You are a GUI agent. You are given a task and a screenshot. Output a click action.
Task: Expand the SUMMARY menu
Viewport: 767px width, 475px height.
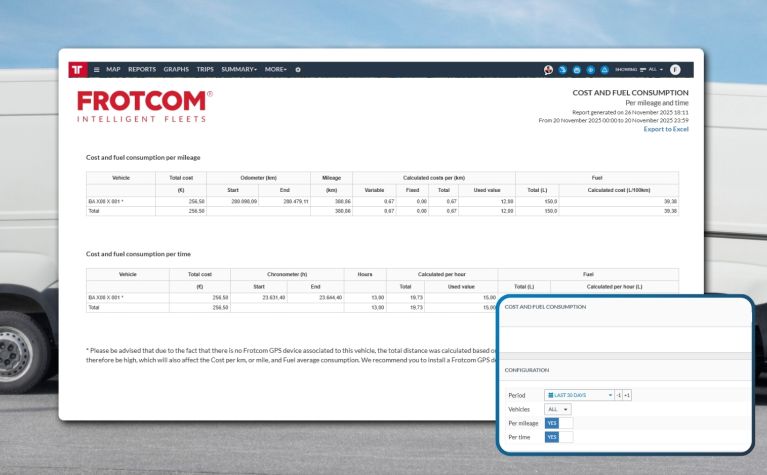239,69
